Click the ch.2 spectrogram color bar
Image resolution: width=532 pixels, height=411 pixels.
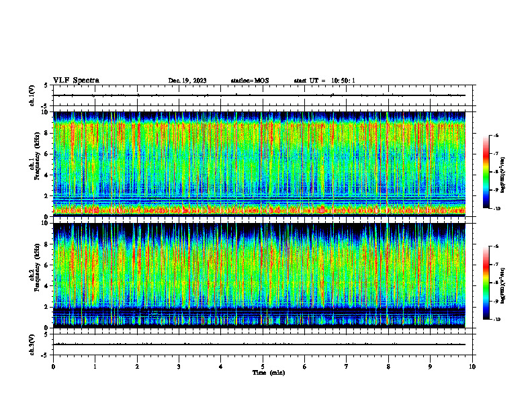tap(486, 283)
